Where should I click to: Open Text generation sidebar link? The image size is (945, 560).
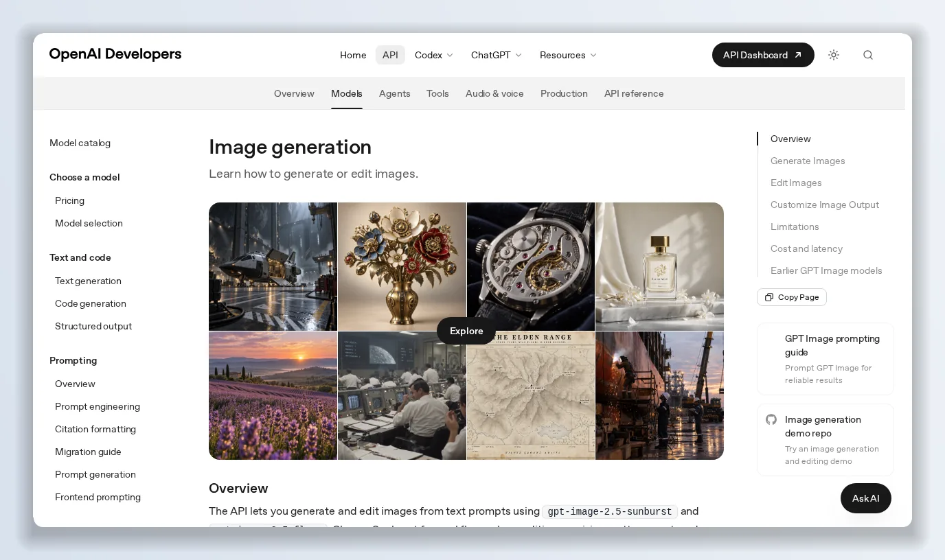click(88, 281)
